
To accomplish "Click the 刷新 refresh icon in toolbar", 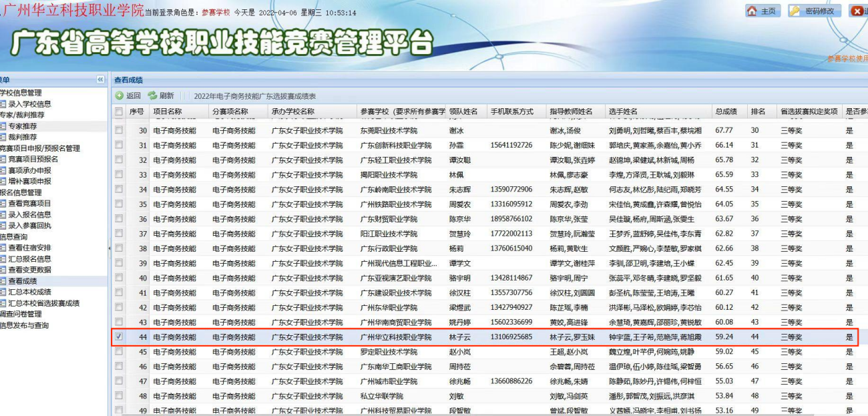I will (152, 96).
